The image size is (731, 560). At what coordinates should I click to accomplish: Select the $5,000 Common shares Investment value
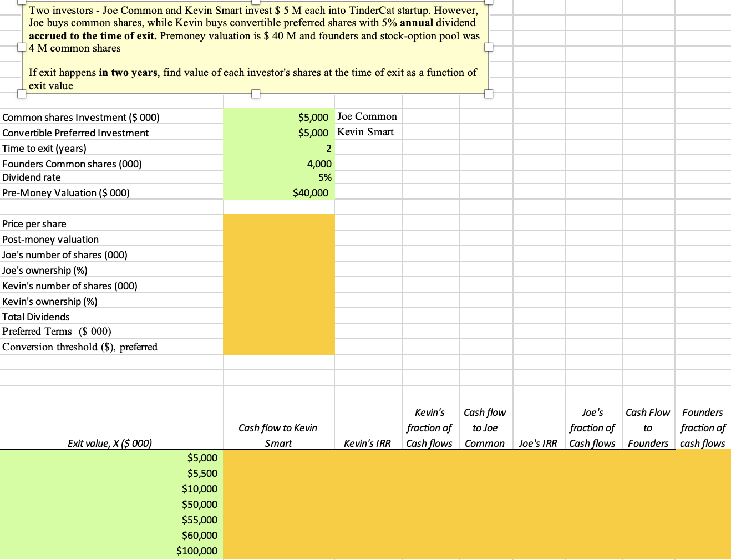pos(279,117)
